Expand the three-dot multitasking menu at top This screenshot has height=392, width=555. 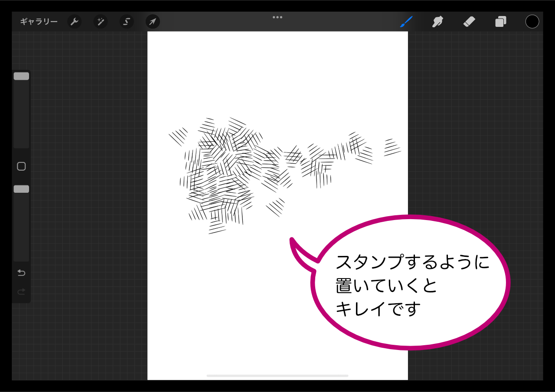click(277, 17)
